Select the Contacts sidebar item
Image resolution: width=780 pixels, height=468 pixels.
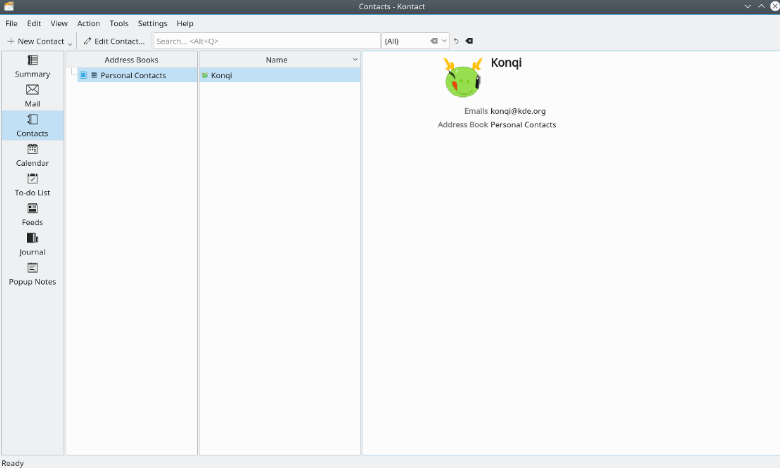click(x=32, y=125)
